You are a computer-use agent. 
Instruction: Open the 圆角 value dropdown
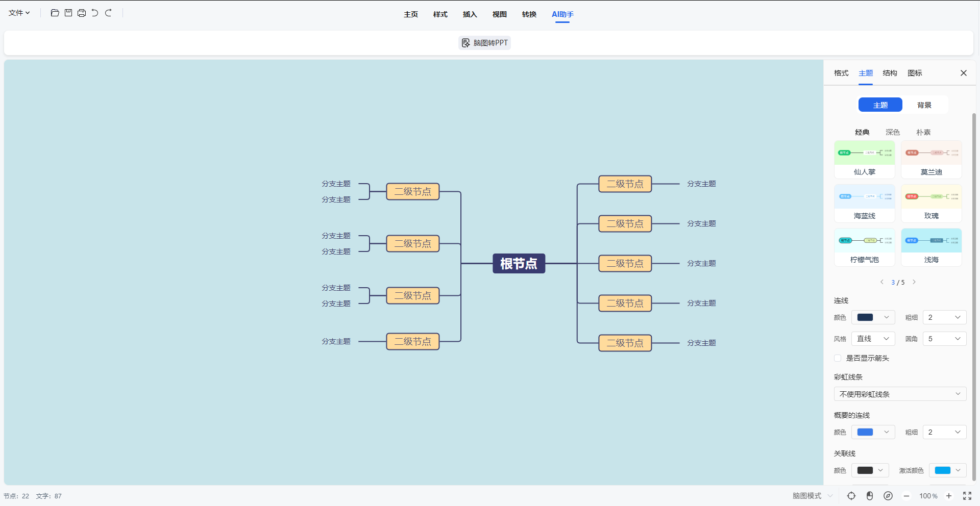(944, 339)
